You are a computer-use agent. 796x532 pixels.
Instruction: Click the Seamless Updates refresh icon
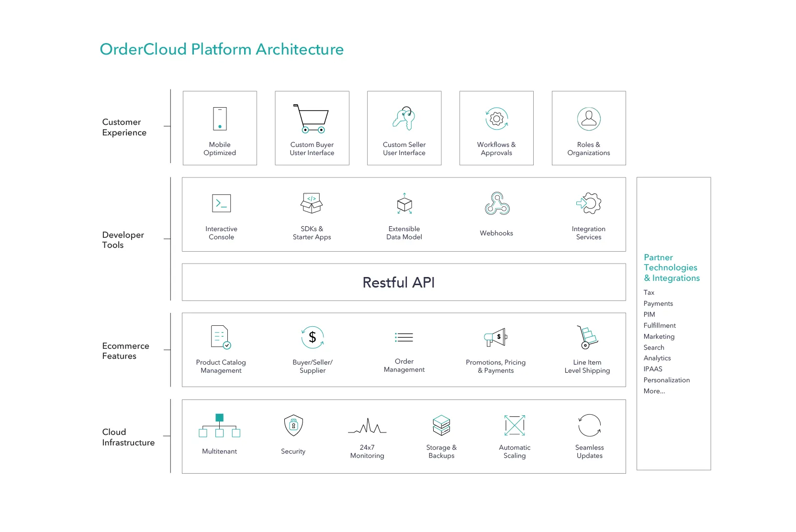pyautogui.click(x=589, y=425)
